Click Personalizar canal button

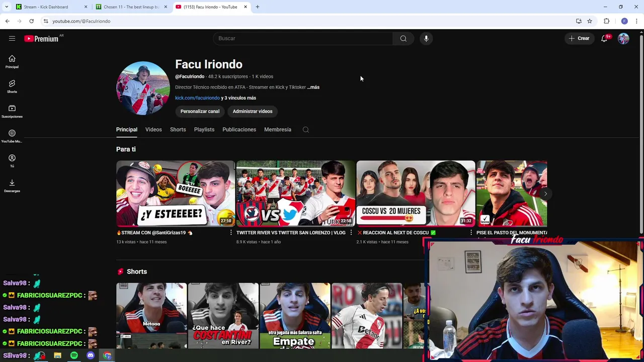click(x=200, y=111)
